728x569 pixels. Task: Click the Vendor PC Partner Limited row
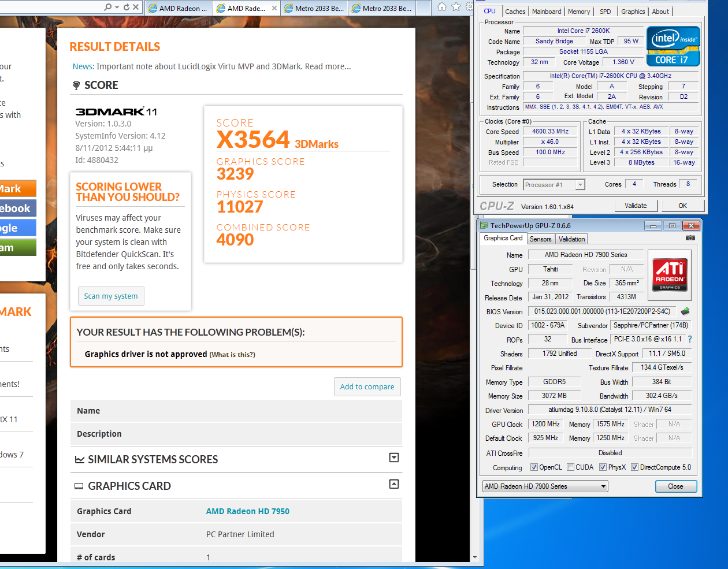pos(236,534)
